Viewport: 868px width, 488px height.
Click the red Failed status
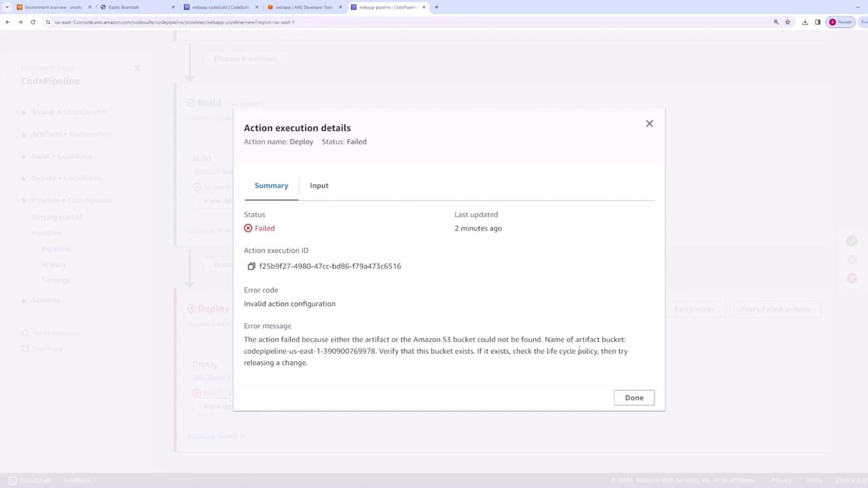[x=259, y=228]
